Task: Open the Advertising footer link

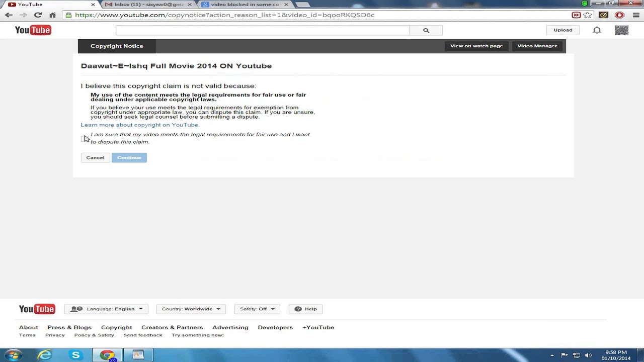Action: click(x=230, y=327)
